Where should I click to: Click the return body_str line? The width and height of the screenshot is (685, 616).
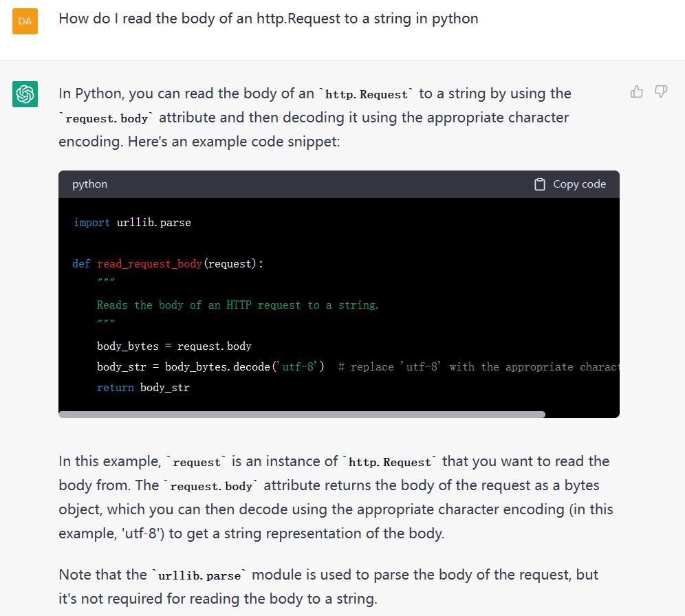click(143, 388)
